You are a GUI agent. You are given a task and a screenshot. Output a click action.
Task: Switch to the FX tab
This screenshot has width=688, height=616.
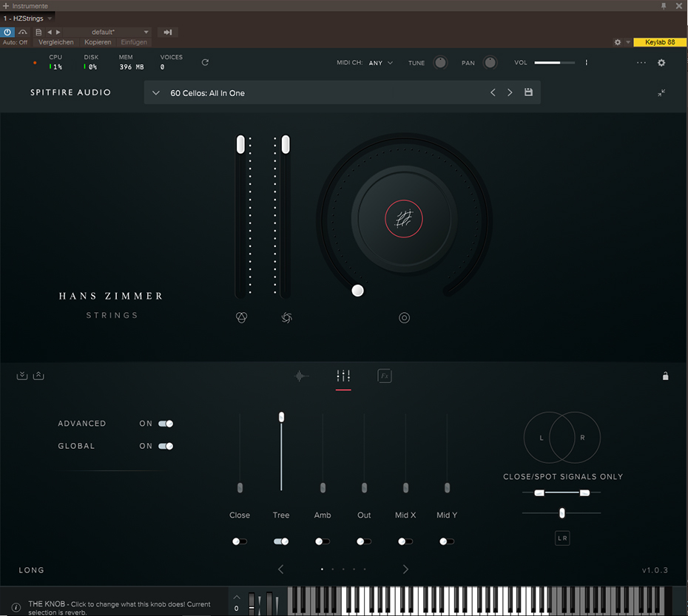point(385,376)
